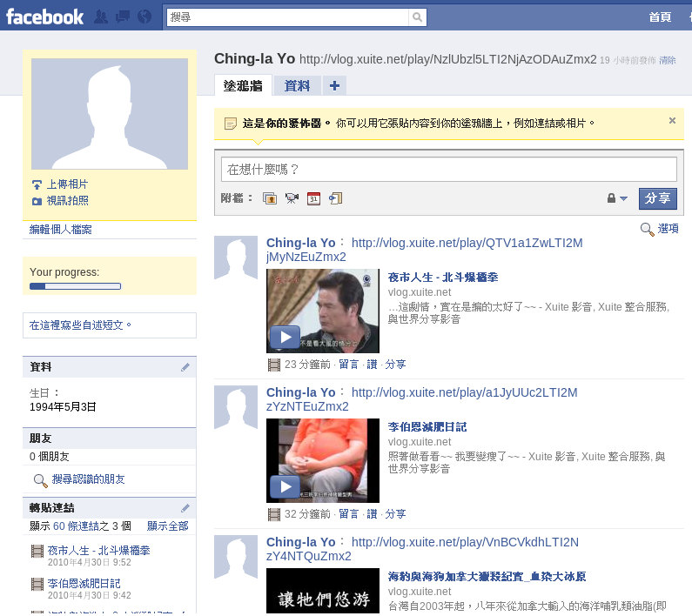692x616 pixels.
Task: Open title 海豹與海狗加拿大獵殺紀實
Action: [487, 577]
